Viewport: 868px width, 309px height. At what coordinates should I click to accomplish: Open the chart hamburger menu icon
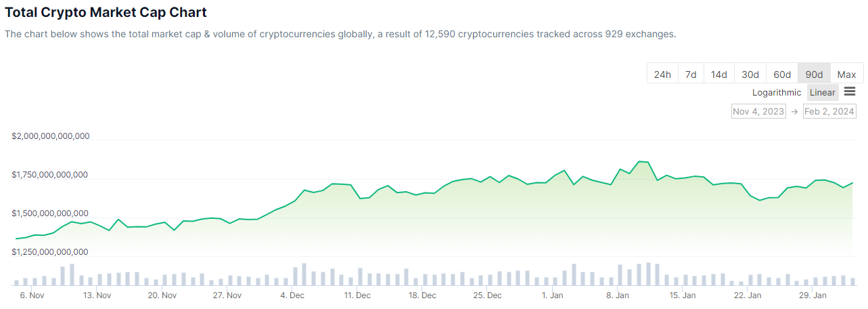pyautogui.click(x=850, y=92)
